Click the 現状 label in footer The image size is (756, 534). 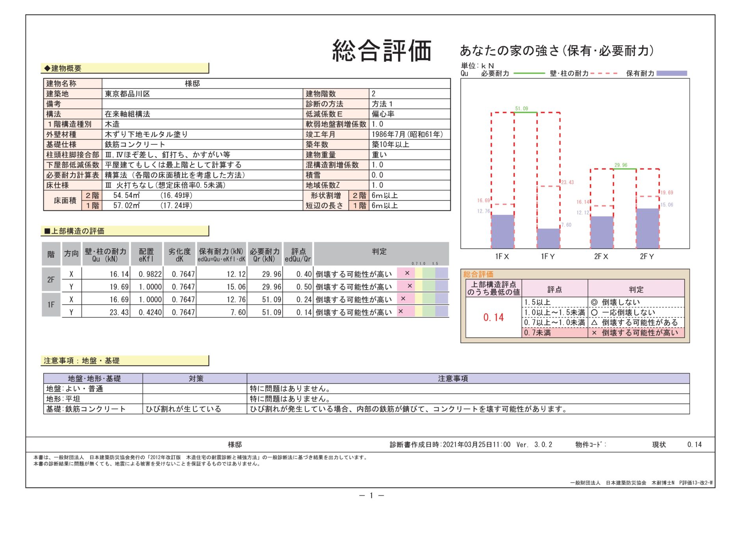click(x=659, y=445)
